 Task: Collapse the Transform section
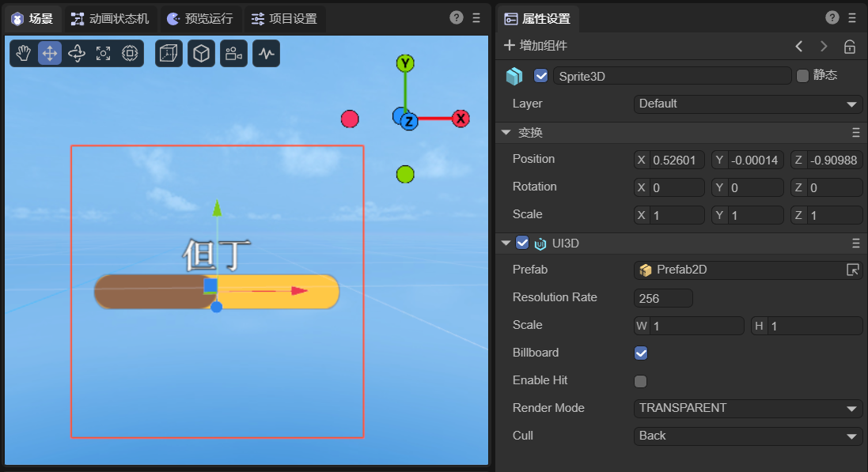(x=506, y=132)
